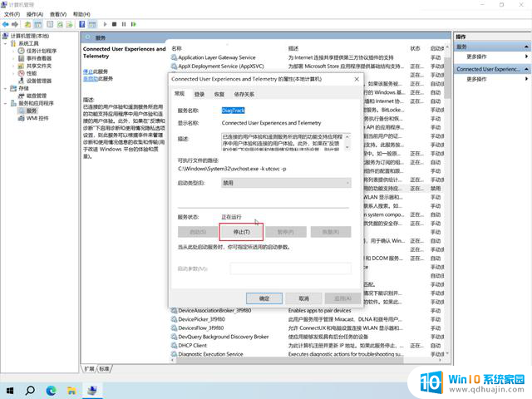Click the Forward arrow toolbar icon
The height and width of the screenshot is (399, 532).
pos(15,24)
